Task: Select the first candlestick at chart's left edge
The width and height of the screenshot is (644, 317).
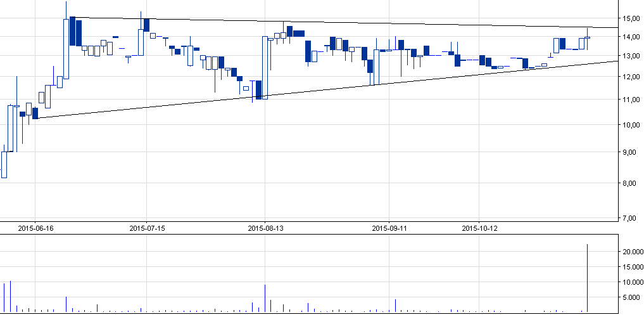Action: tap(4, 165)
